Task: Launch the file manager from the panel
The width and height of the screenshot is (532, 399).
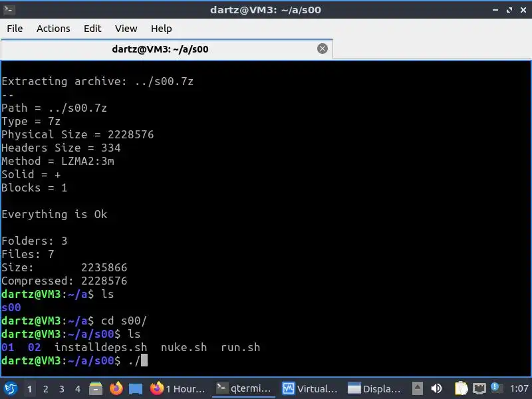Action: click(96, 388)
